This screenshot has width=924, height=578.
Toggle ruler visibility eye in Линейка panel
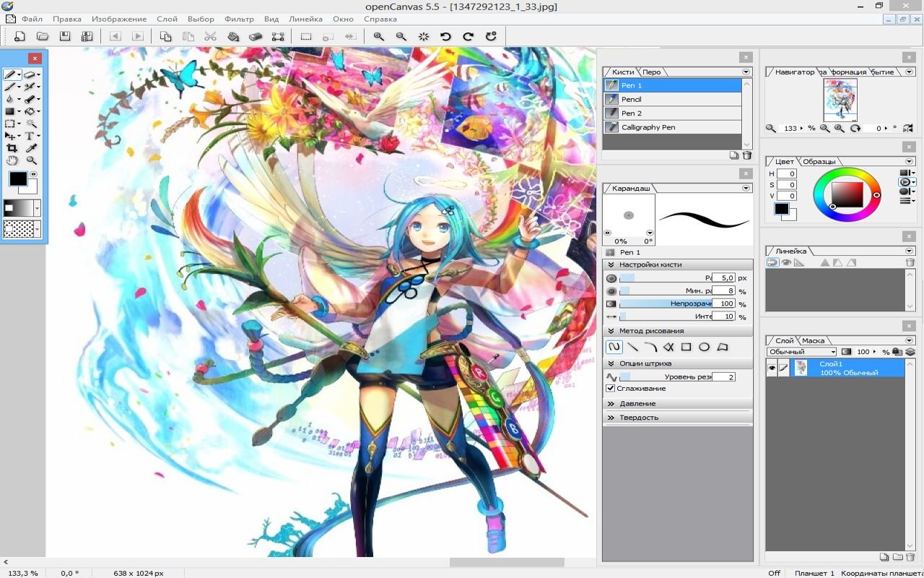pyautogui.click(x=786, y=262)
